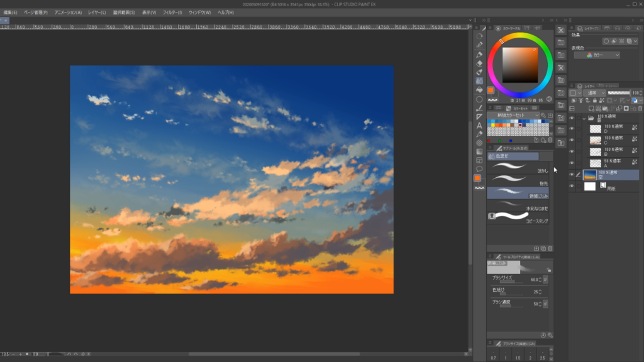Open the layer color dropdown arrow

coord(641,101)
